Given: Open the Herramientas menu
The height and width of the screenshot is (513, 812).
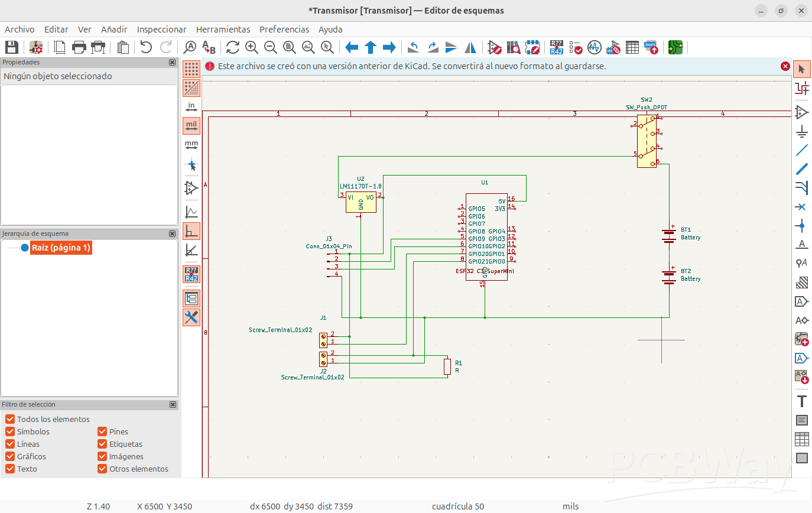Looking at the screenshot, I should tap(223, 29).
